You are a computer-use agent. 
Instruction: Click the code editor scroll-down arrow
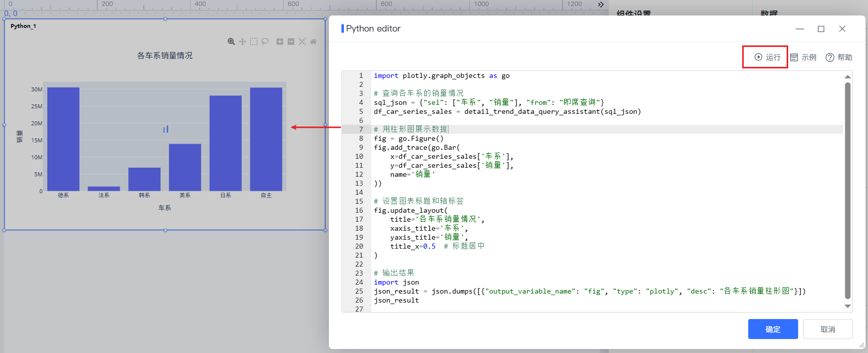pos(848,306)
